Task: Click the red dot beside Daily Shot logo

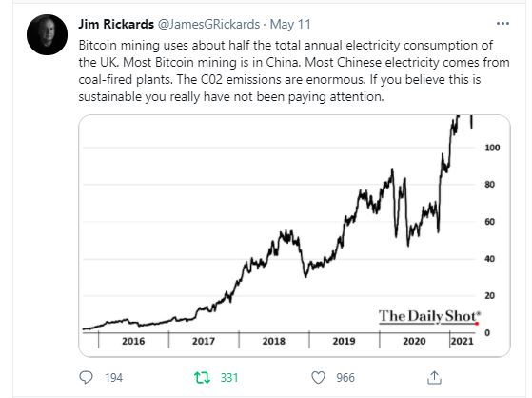Action: pyautogui.click(x=477, y=324)
